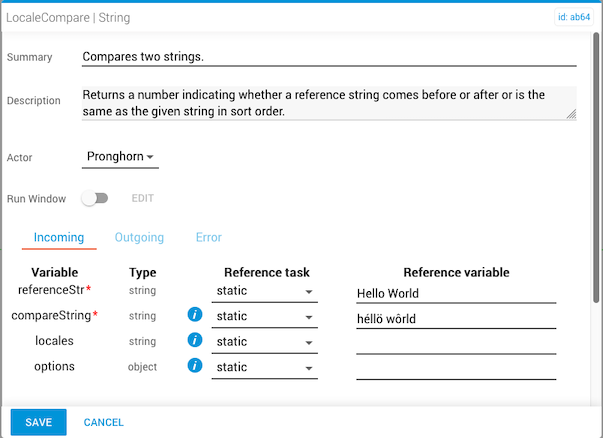The width and height of the screenshot is (603, 438).
Task: Click info icon beside compareString row
Action: point(196,316)
